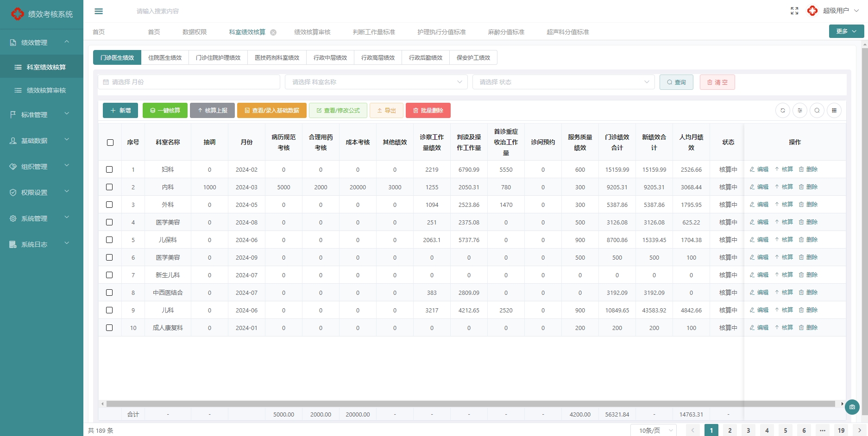Expand the 系统日志 sidebar menu
The image size is (868, 436).
pos(42,244)
